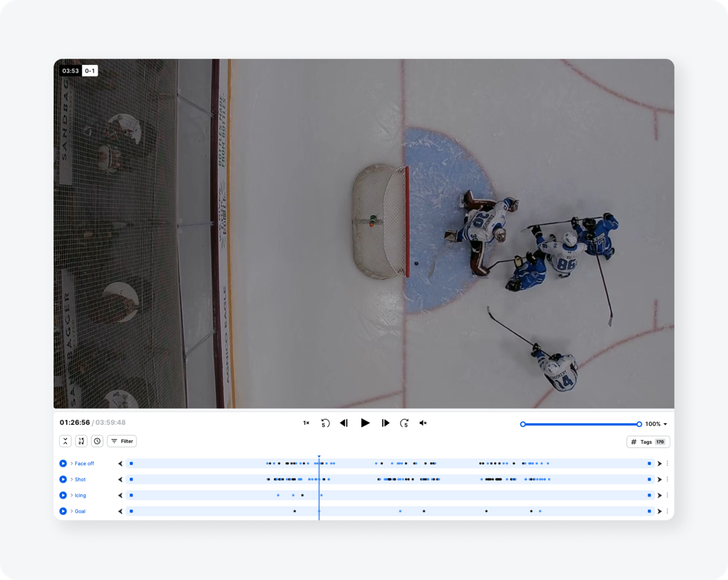Click the clock icon next to Filter
Viewport: 728px width, 580px height.
tap(97, 441)
